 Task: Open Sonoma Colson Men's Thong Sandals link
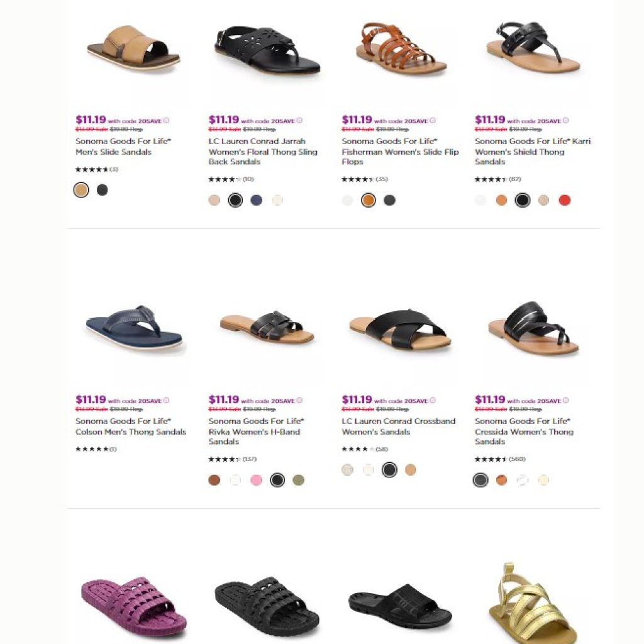[x=131, y=426]
